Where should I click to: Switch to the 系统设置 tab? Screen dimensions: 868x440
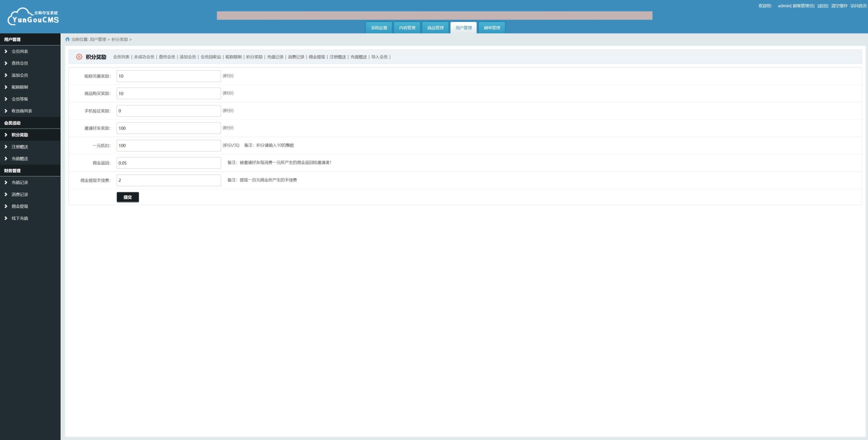(x=379, y=28)
